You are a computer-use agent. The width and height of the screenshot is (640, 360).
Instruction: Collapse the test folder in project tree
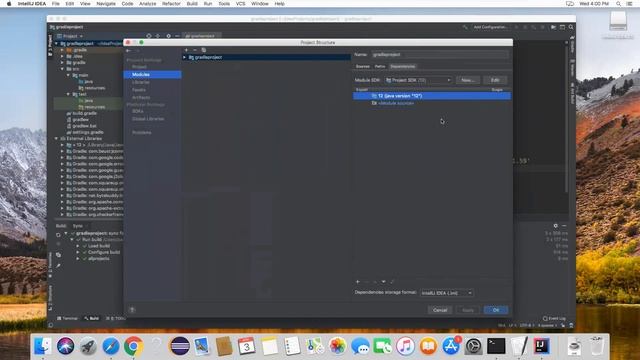69,94
